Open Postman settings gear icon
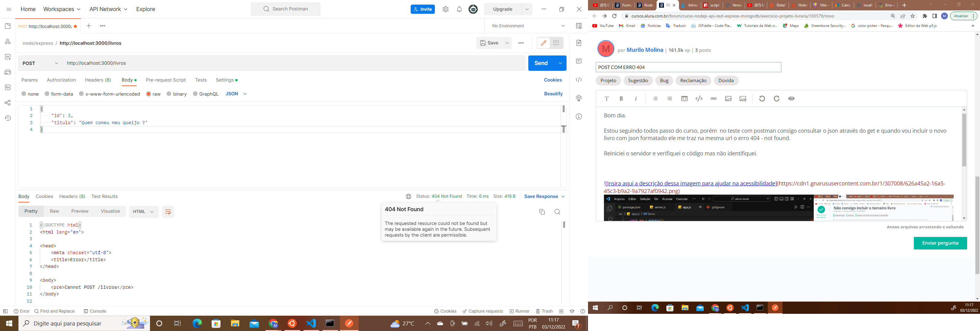Viewport: 980px width, 331px height. pyautogui.click(x=446, y=9)
